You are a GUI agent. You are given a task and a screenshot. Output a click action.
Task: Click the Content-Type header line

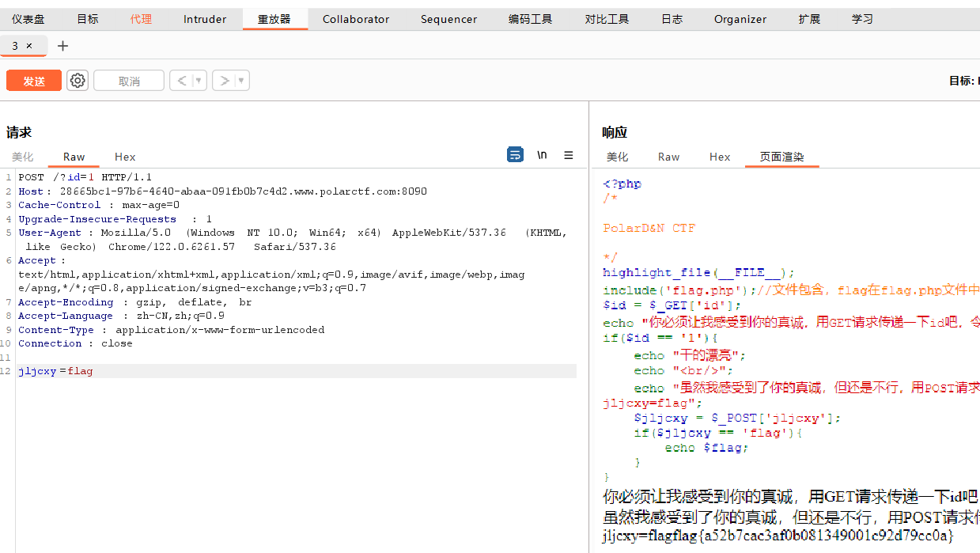click(x=171, y=330)
